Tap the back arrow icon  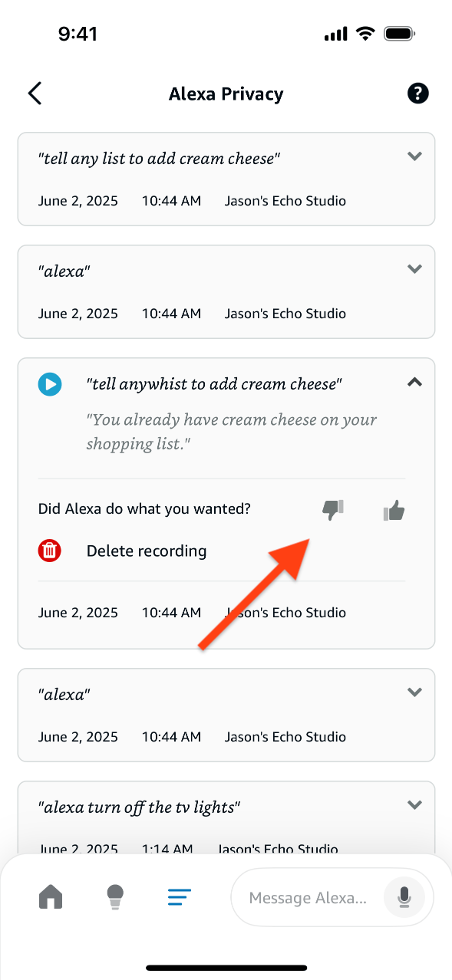pyautogui.click(x=35, y=94)
